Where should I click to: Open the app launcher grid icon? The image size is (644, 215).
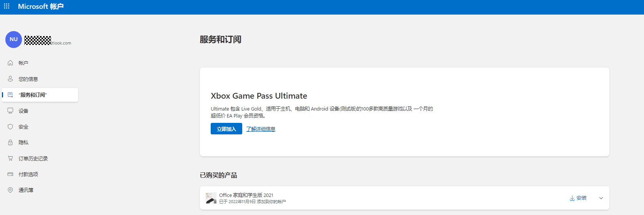click(7, 6)
